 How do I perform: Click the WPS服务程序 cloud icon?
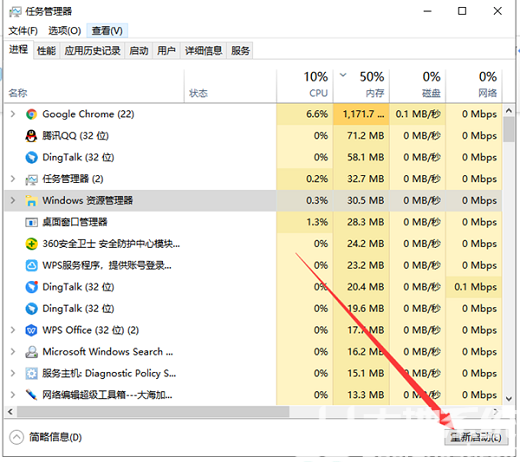pyautogui.click(x=31, y=266)
